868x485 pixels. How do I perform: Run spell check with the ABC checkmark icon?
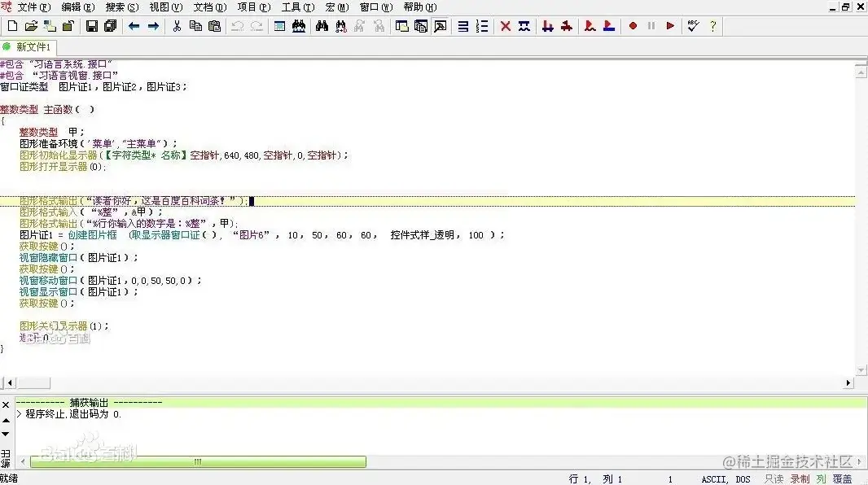tap(692, 26)
